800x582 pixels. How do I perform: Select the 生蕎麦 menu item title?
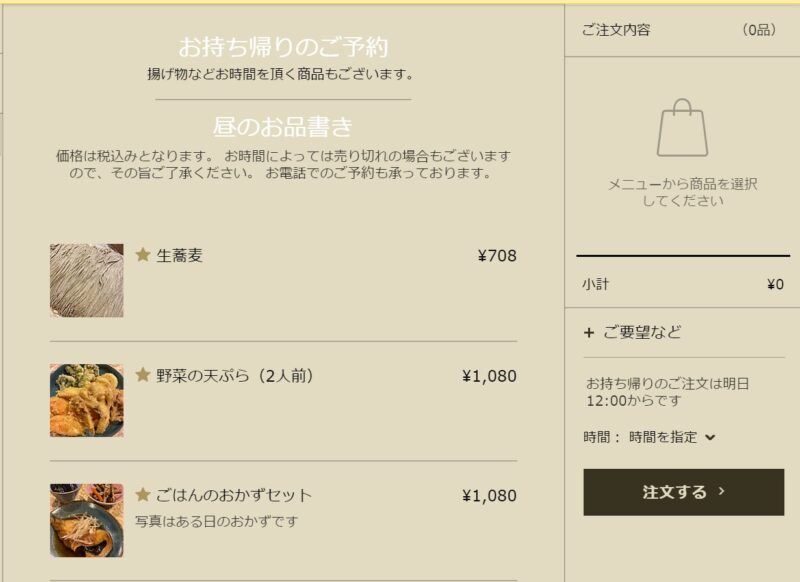coord(180,255)
